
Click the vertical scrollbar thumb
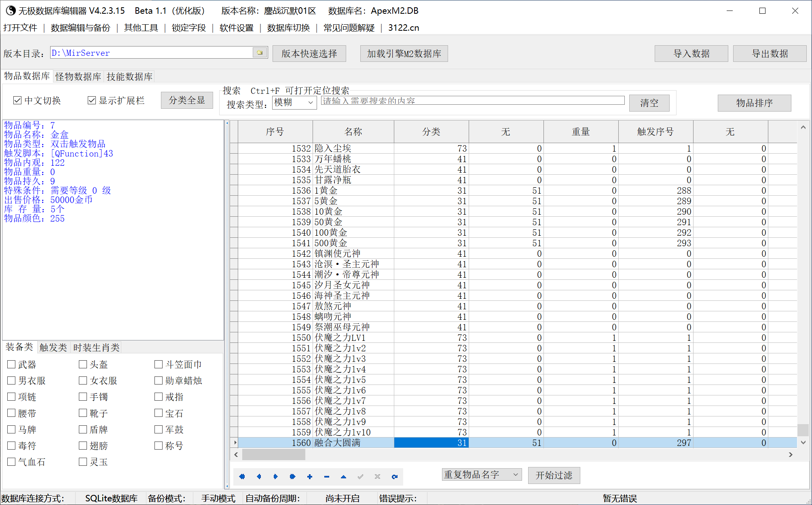pyautogui.click(x=803, y=430)
